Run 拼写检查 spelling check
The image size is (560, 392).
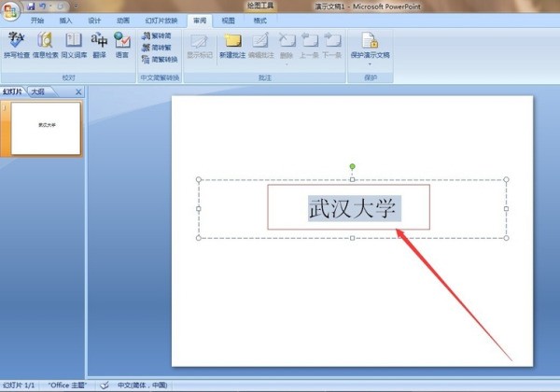coord(16,44)
